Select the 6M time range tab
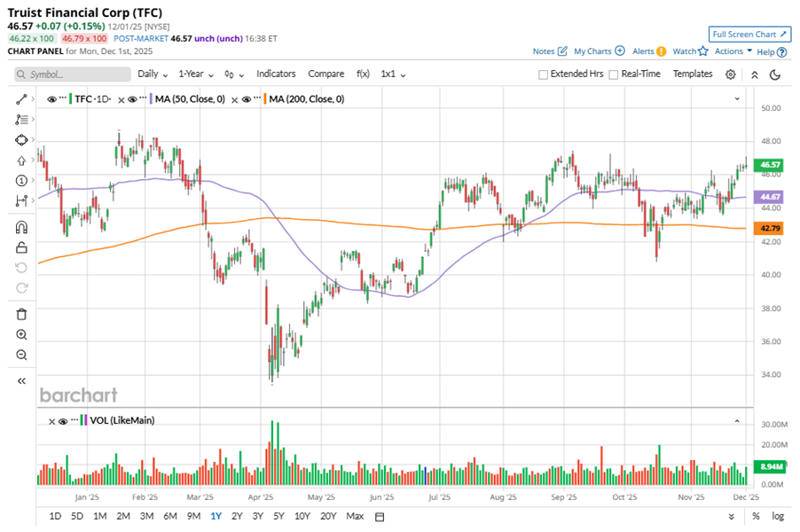Viewport: 800px width, 532px height. tap(169, 516)
